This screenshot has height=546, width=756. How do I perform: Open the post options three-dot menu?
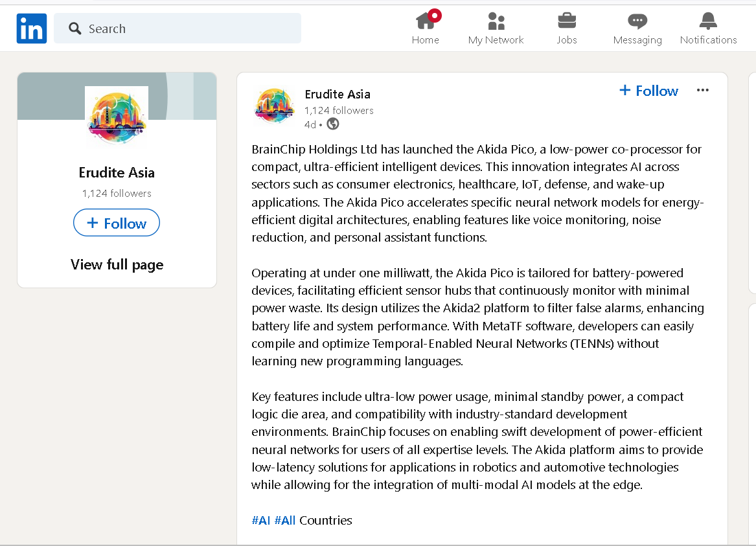702,90
